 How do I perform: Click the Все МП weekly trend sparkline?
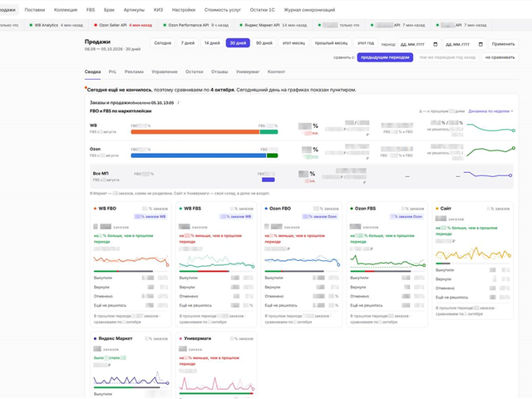[488, 175]
